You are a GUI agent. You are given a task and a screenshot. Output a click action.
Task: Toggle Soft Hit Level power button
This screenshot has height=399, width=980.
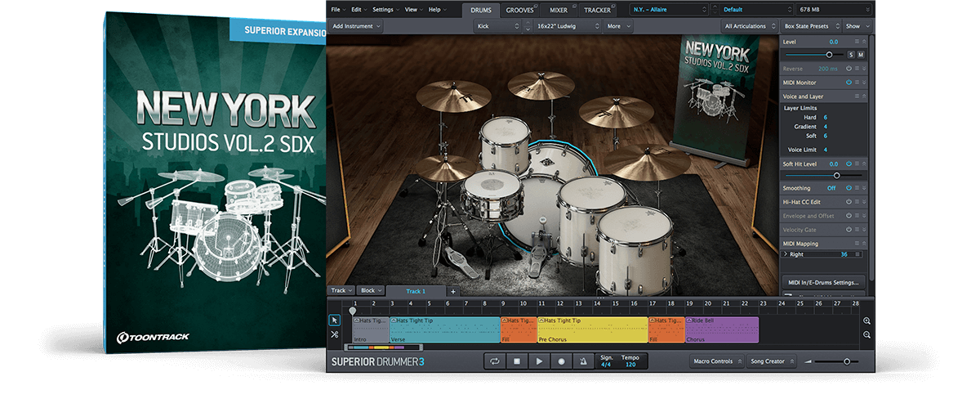pyautogui.click(x=849, y=164)
